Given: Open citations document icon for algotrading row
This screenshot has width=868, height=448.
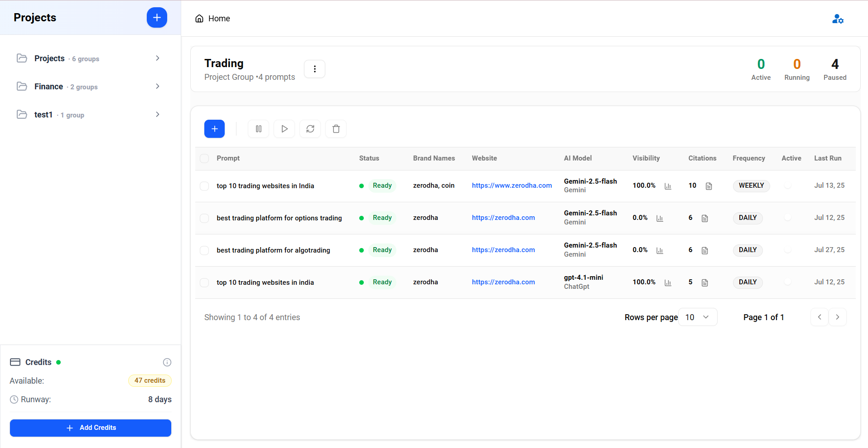Looking at the screenshot, I should pyautogui.click(x=705, y=250).
